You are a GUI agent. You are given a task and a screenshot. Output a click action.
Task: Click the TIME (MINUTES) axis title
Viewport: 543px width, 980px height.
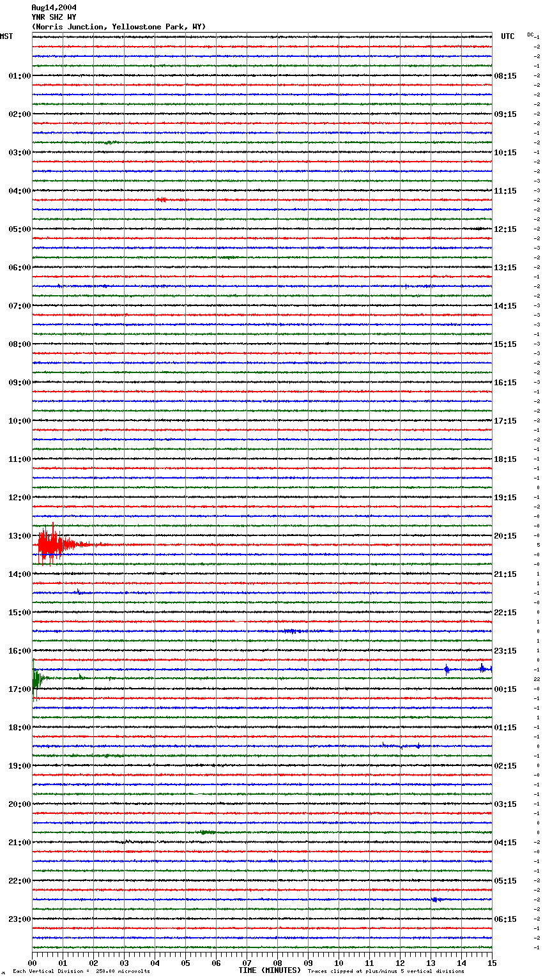[x=270, y=970]
